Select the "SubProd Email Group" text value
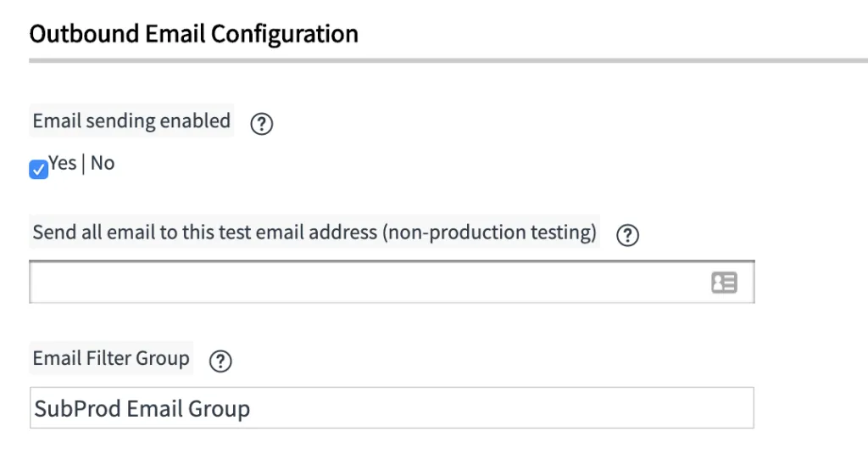868x465 pixels. pos(142,409)
